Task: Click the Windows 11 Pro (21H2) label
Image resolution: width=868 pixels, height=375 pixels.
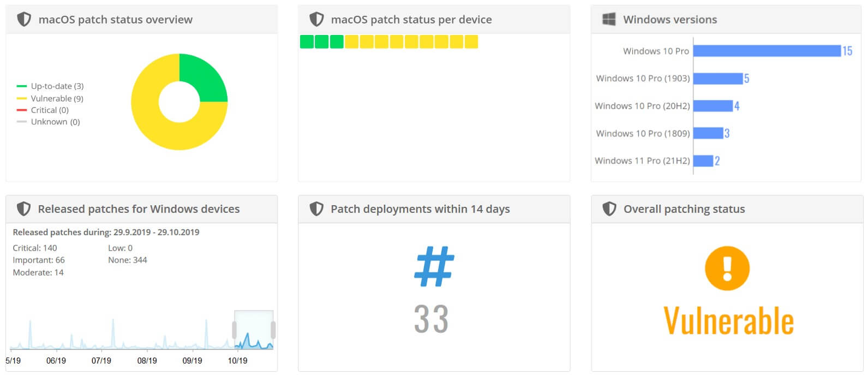Action: pos(642,160)
